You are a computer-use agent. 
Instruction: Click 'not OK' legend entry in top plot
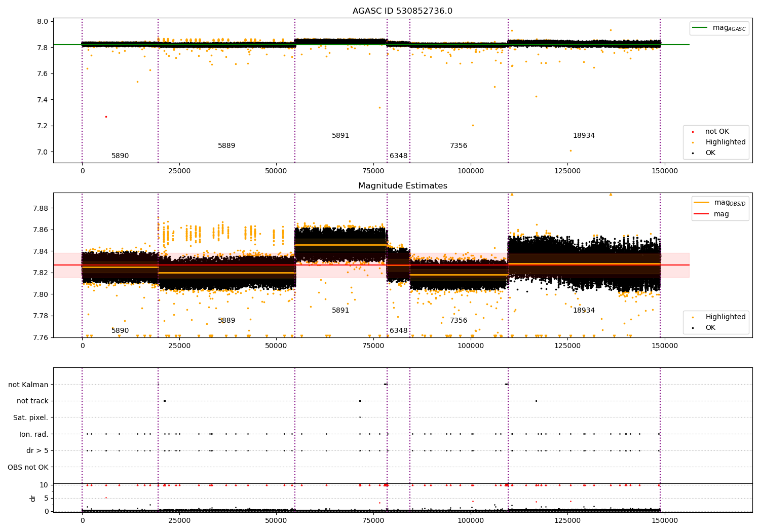click(717, 132)
